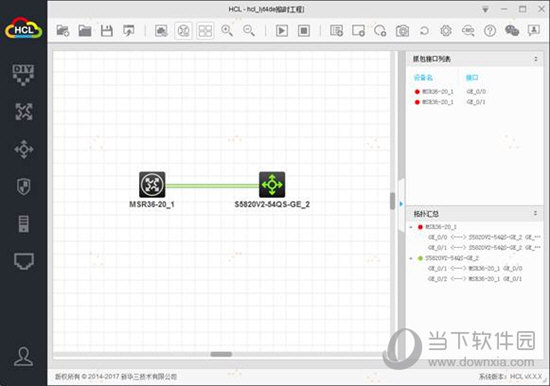Select the MSR36-20_1 router on the canvas

[x=152, y=184]
